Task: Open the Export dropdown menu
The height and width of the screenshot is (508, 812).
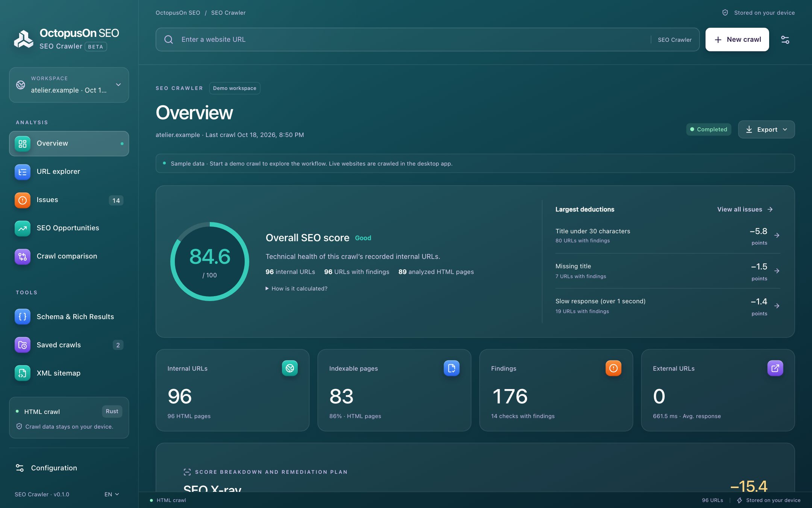Action: 767,129
